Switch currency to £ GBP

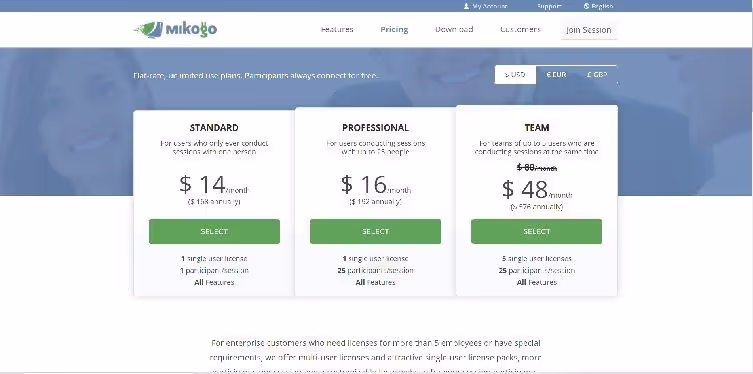click(x=597, y=74)
